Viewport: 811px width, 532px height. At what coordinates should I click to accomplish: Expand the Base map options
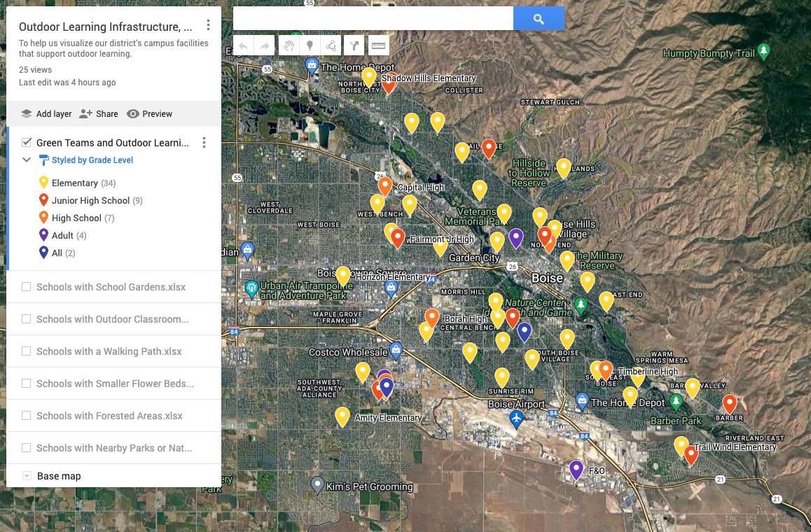[x=27, y=476]
